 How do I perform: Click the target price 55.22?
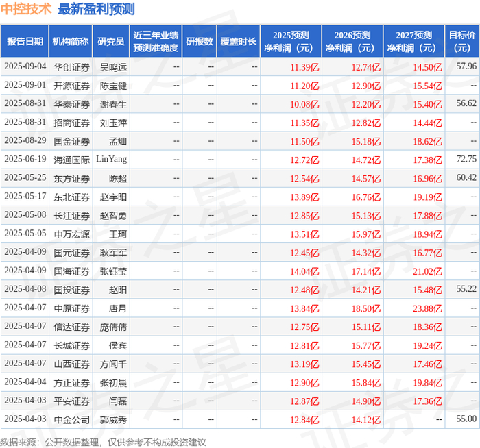466,289
